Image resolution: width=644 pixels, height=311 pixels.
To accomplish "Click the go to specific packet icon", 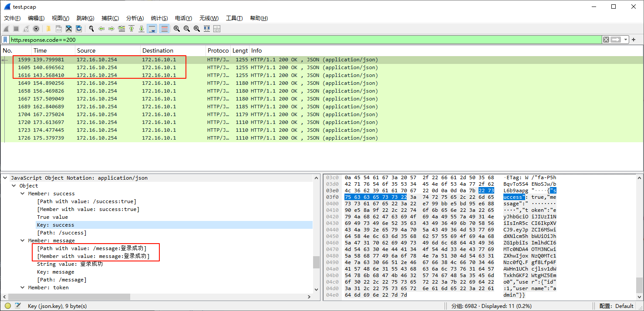I will [121, 29].
